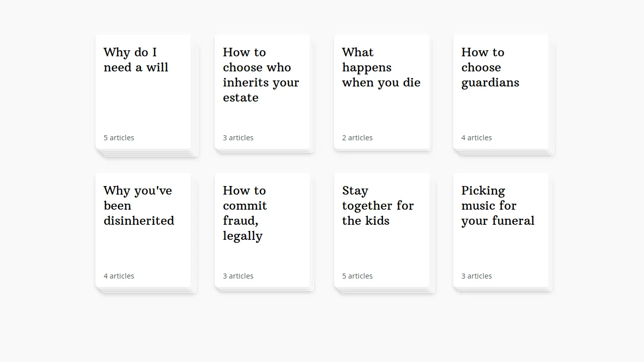
Task: Click "5 articles" under "Why do I need a will"
Action: point(119,137)
